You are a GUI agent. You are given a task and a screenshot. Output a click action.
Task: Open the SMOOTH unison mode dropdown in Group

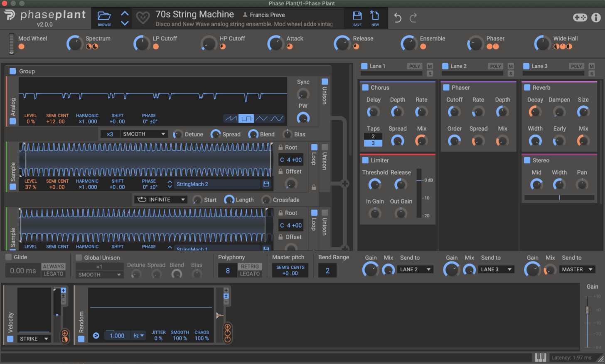coord(144,134)
